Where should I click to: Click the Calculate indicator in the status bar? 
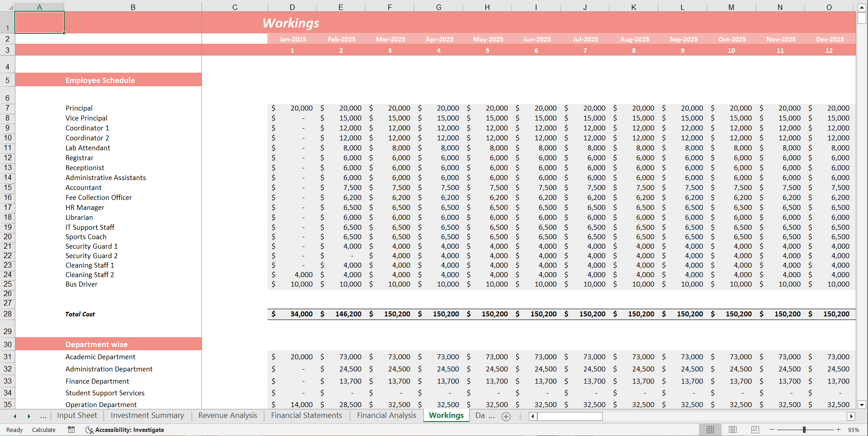coord(43,430)
